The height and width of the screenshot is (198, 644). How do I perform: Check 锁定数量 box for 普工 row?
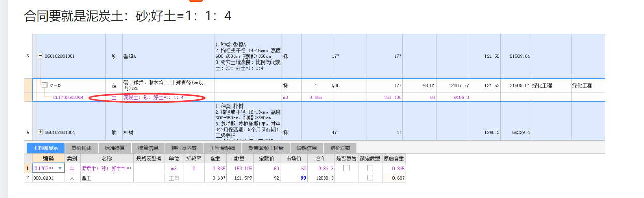click(370, 178)
